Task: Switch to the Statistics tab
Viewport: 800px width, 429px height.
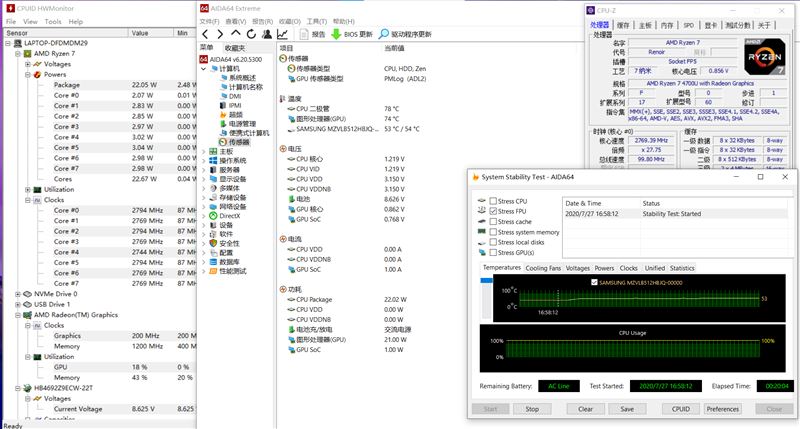Action: pyautogui.click(x=682, y=268)
